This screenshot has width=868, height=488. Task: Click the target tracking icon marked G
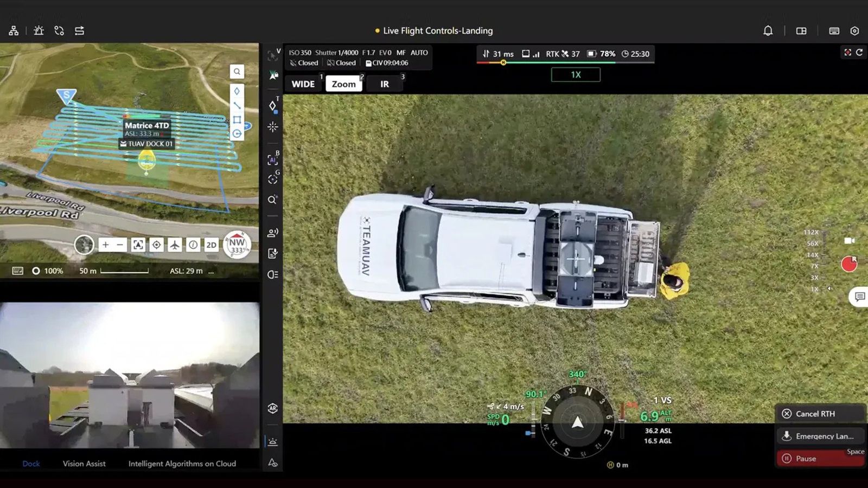coord(273,178)
